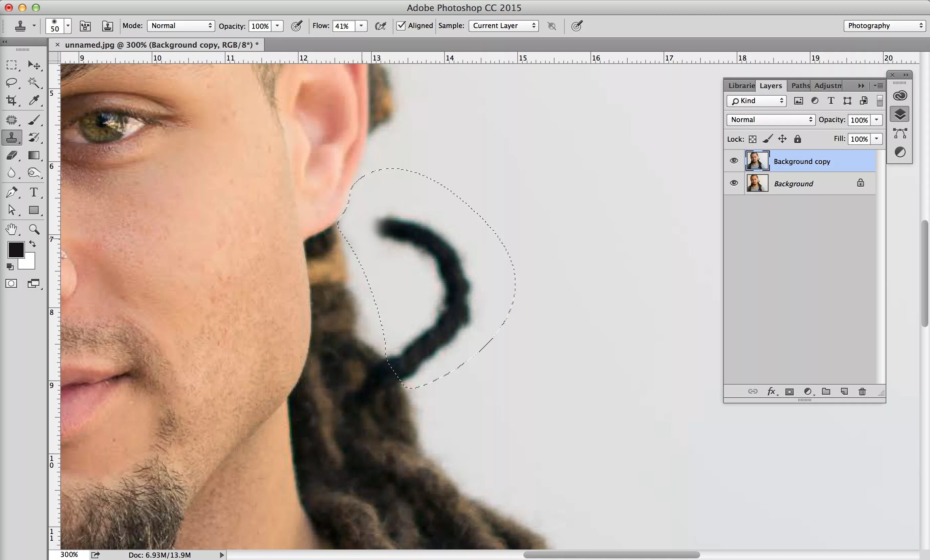Click the foreground color swatch
Image resolution: width=930 pixels, height=560 pixels.
click(x=16, y=250)
